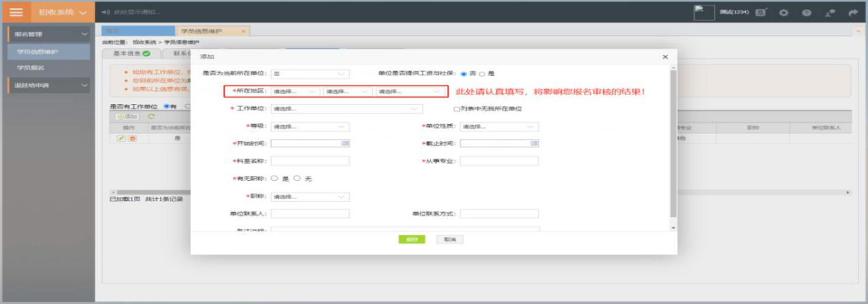
Task: Click the username label in header
Action: click(x=735, y=12)
